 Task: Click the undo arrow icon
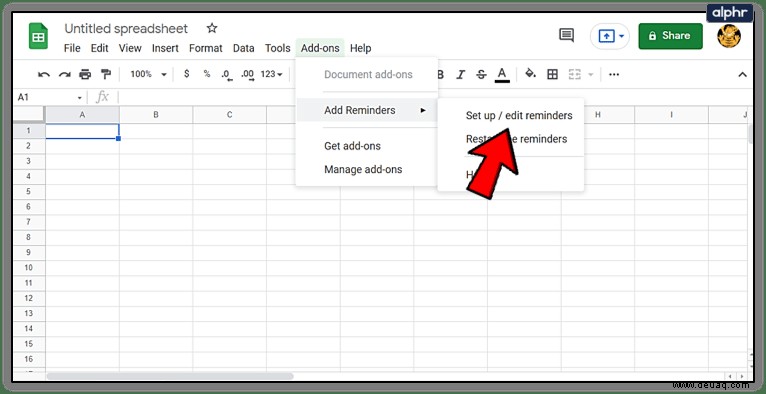[x=44, y=75]
